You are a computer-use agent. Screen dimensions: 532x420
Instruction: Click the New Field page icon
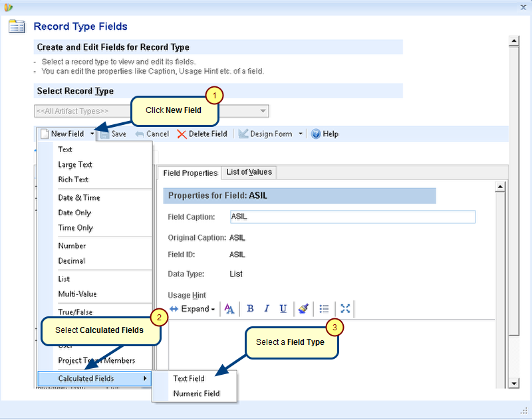(x=45, y=134)
